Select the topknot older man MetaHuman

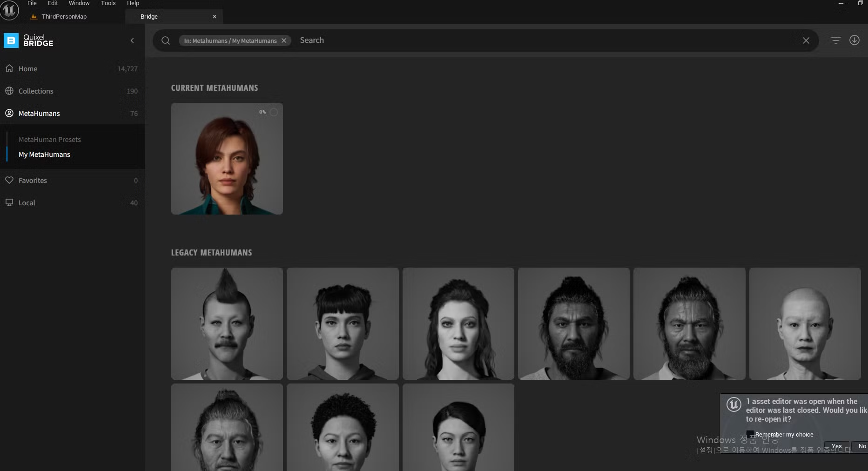point(227,427)
